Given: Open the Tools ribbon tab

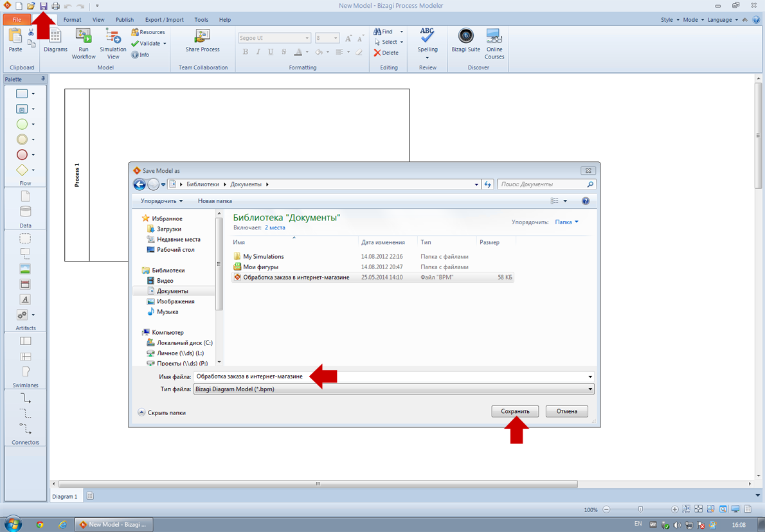Looking at the screenshot, I should tap(201, 20).
